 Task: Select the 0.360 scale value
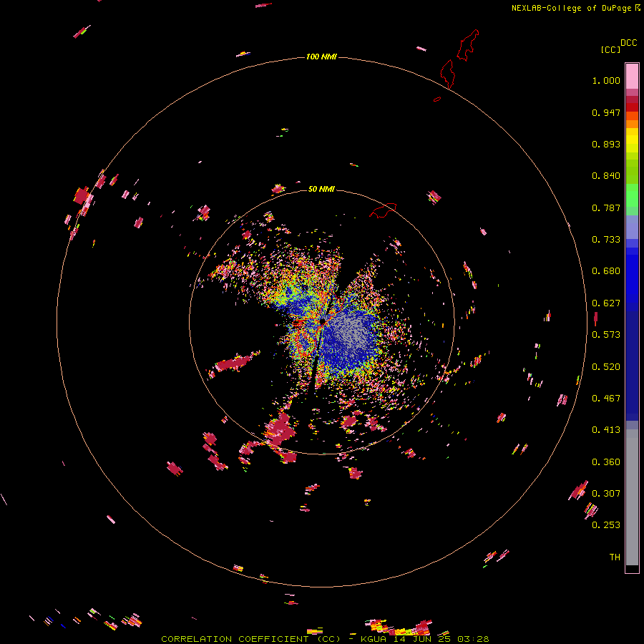click(x=606, y=462)
